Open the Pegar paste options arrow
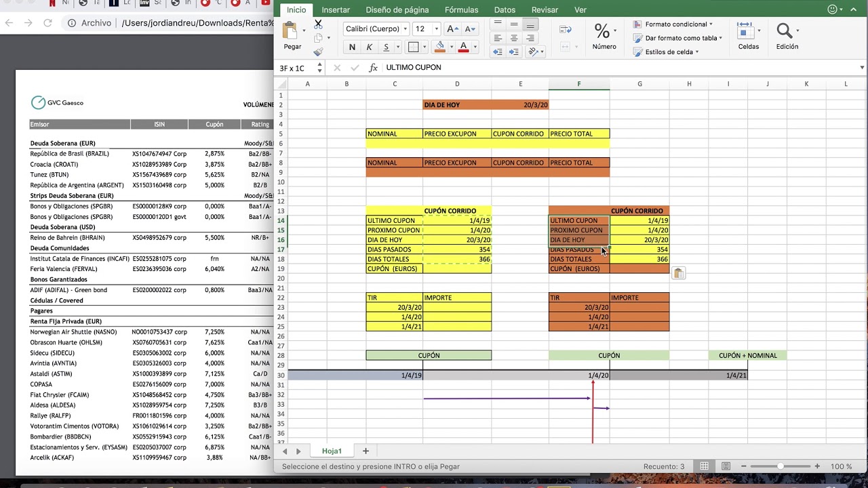 303,30
